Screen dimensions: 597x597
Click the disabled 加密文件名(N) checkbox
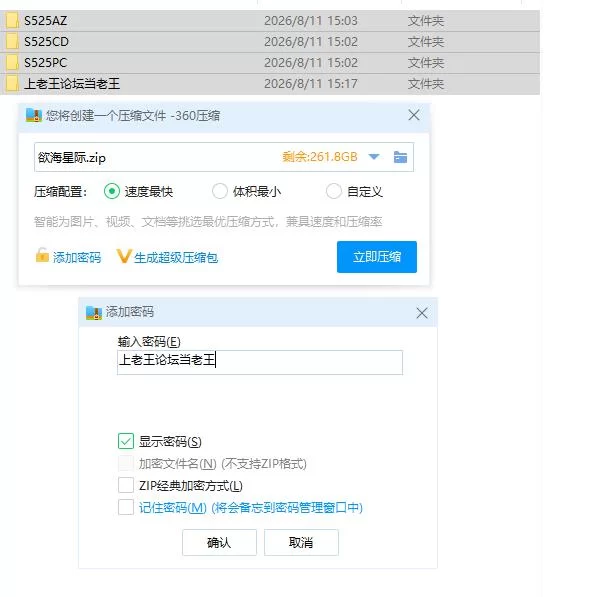126,463
